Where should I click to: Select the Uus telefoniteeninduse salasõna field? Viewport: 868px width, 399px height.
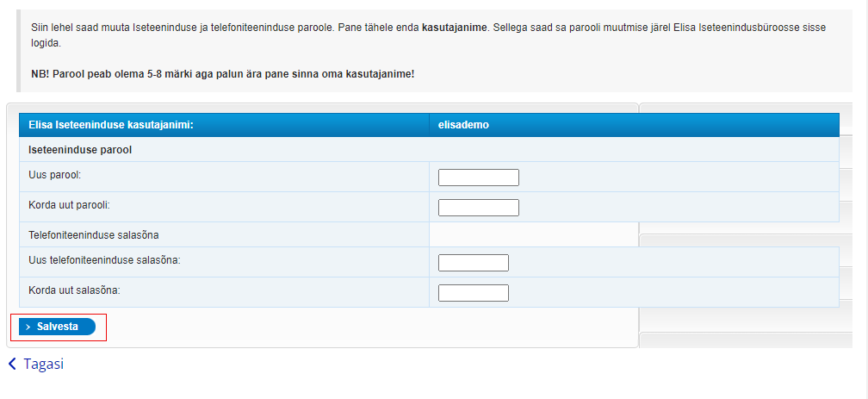click(x=473, y=263)
